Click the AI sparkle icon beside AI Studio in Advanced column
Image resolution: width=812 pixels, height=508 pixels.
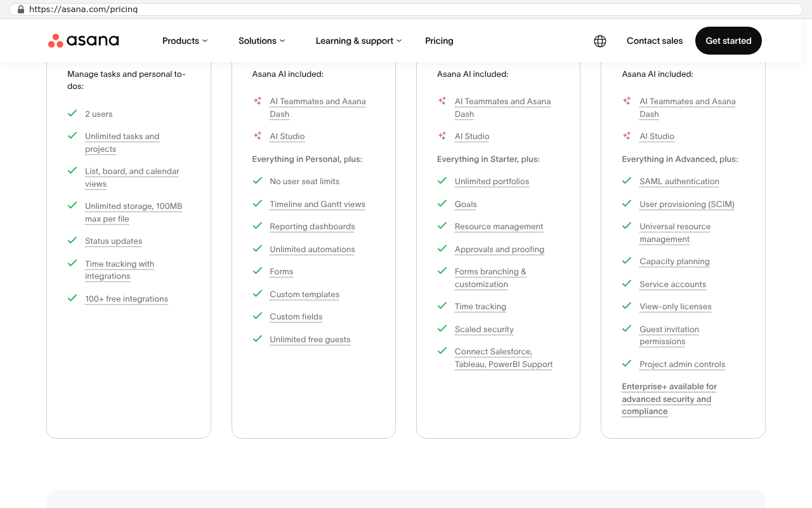coord(442,136)
